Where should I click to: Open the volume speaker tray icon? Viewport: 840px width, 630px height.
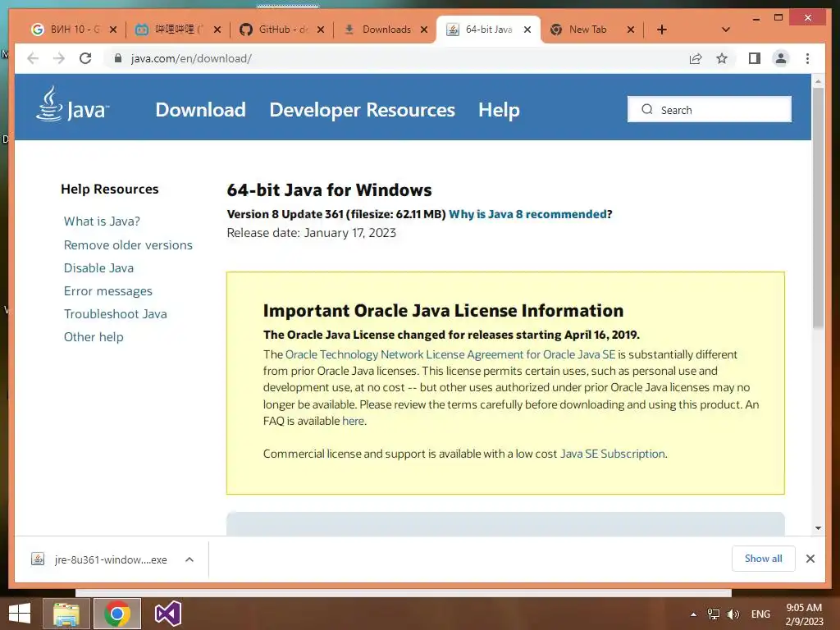tap(733, 614)
